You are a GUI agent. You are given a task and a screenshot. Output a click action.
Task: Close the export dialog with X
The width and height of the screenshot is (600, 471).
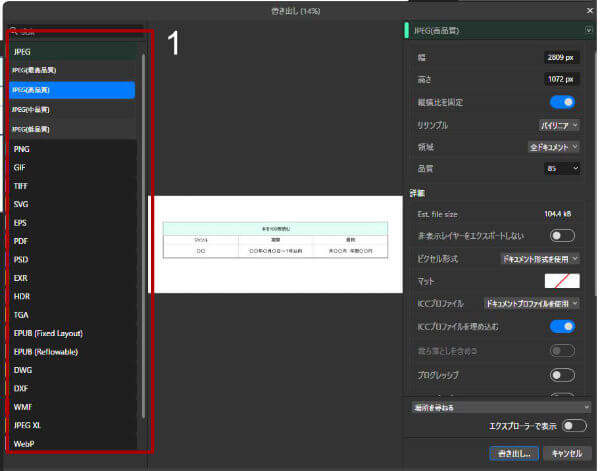pos(588,9)
